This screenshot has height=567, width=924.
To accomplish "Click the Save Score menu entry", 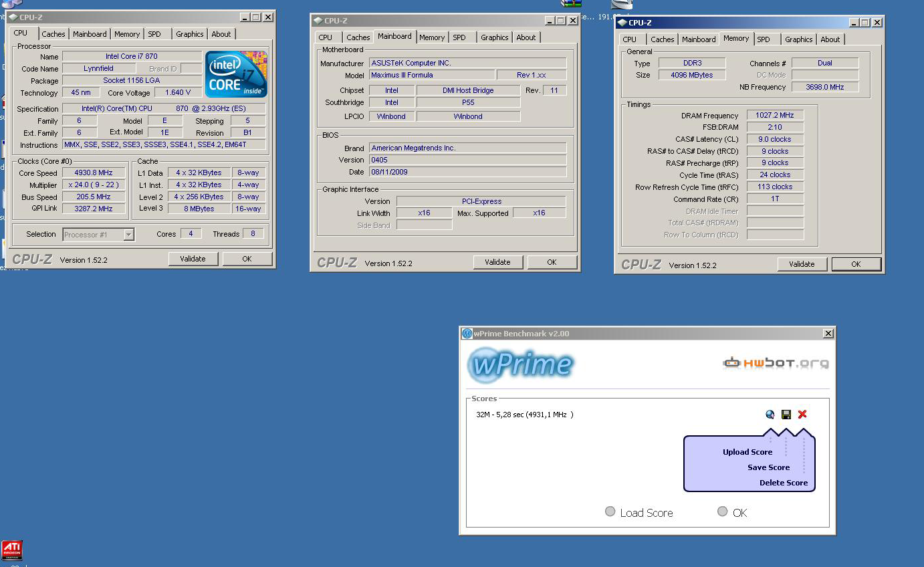I will (768, 467).
